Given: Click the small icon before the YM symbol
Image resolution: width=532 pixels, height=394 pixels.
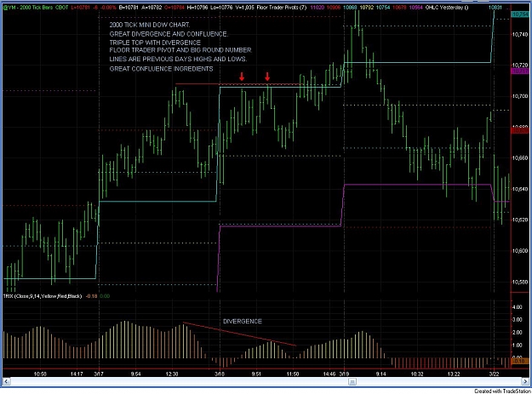Looking at the screenshot, I should point(5,7).
